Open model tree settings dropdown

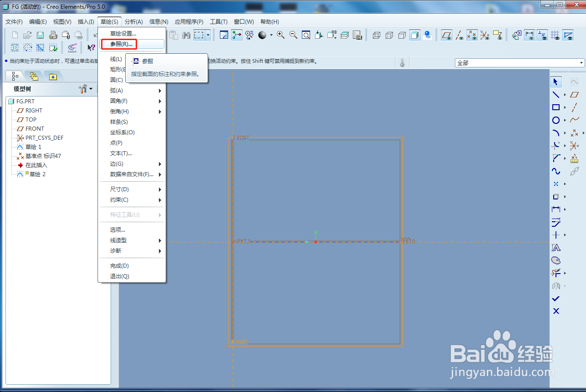pyautogui.click(x=85, y=89)
